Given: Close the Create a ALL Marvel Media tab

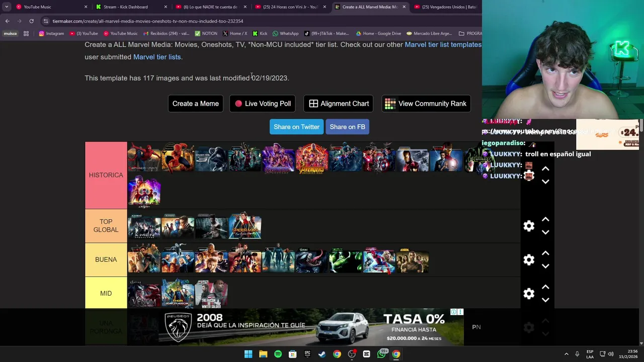Looking at the screenshot, I should tap(404, 7).
